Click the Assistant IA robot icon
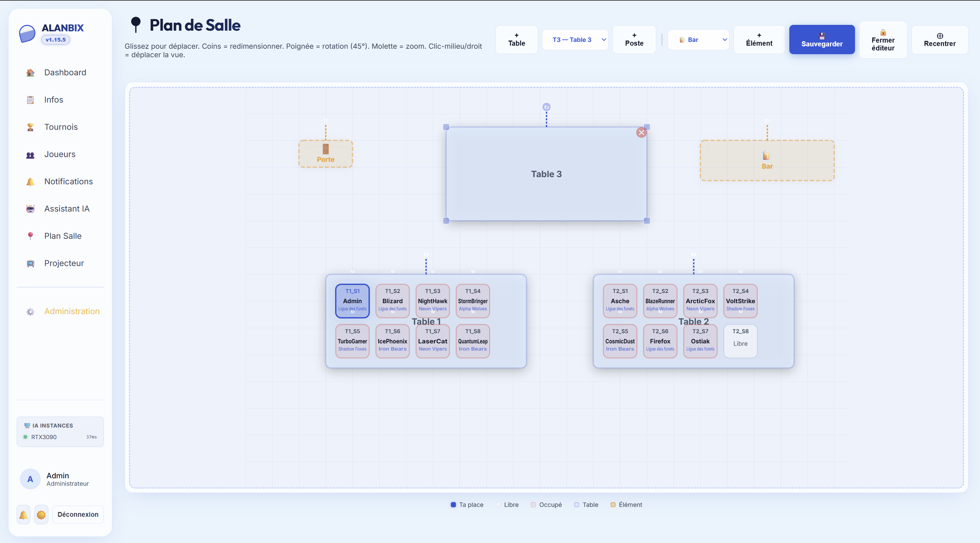This screenshot has width=980, height=543. [30, 209]
